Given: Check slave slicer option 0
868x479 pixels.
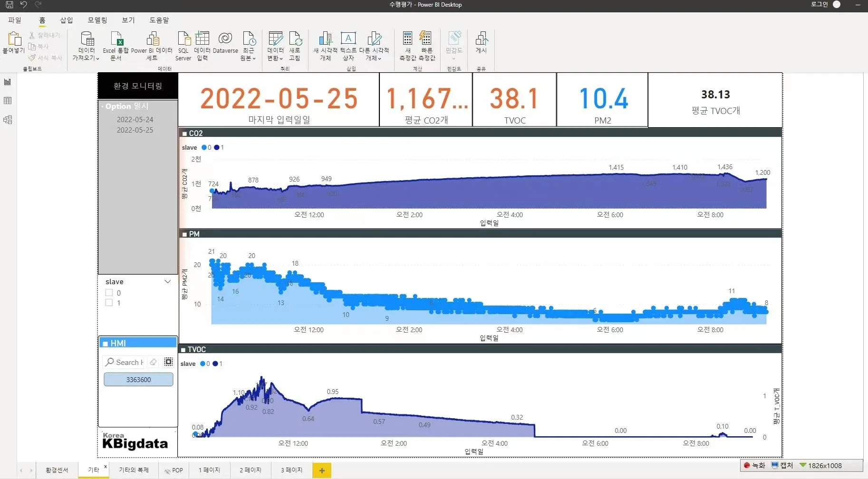Looking at the screenshot, I should (x=109, y=293).
